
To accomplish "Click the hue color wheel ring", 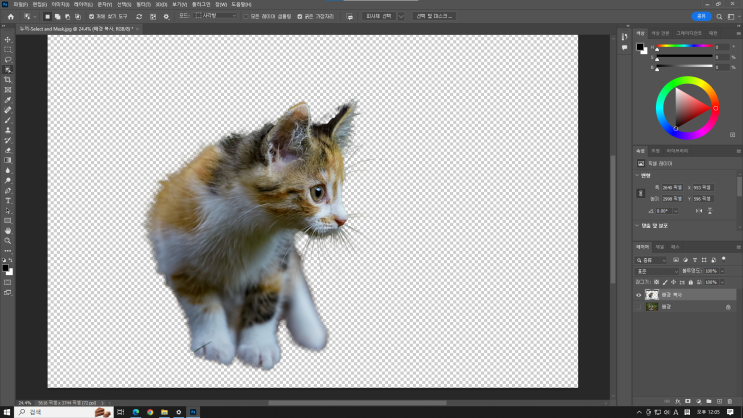I will tap(686, 82).
